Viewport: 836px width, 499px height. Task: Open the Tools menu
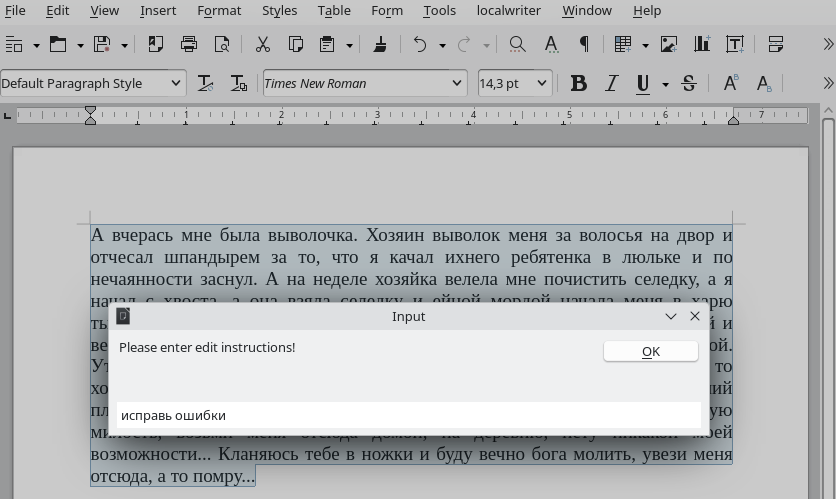click(439, 11)
